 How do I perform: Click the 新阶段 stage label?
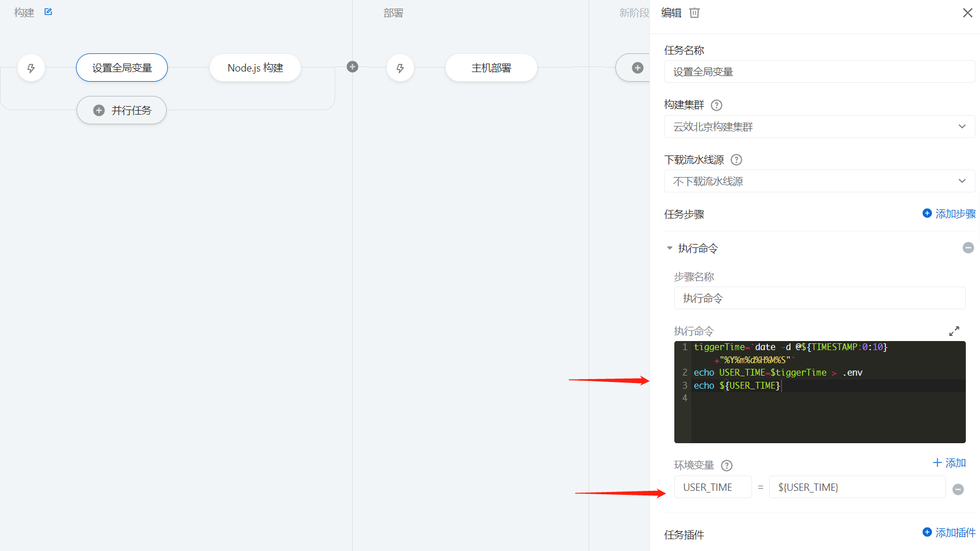634,12
